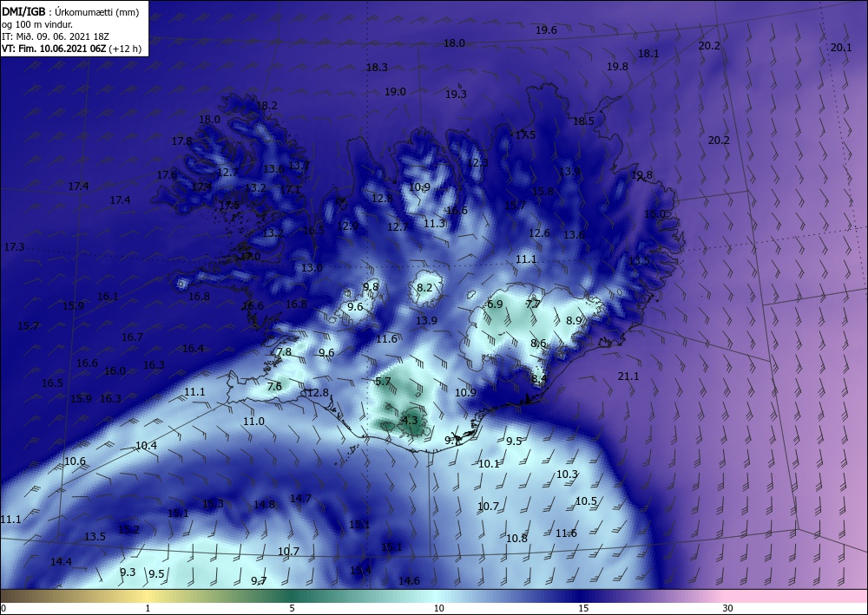The height and width of the screenshot is (615, 868).
Task: Click the map value 14.8
Action: point(264,504)
